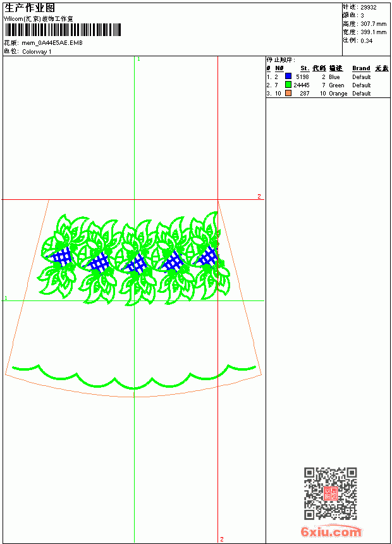Click the file name mem_0A44E5AE.EMB
392x544 pixels.
click(x=52, y=42)
